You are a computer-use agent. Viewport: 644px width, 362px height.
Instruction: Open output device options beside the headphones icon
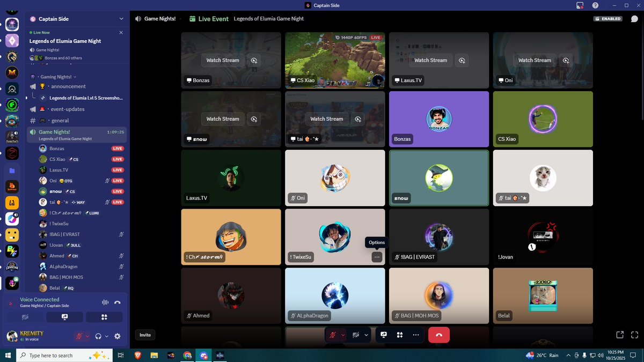pos(106,336)
